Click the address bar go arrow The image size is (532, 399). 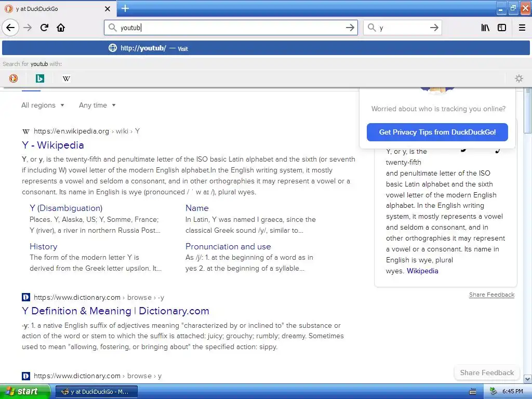(350, 28)
